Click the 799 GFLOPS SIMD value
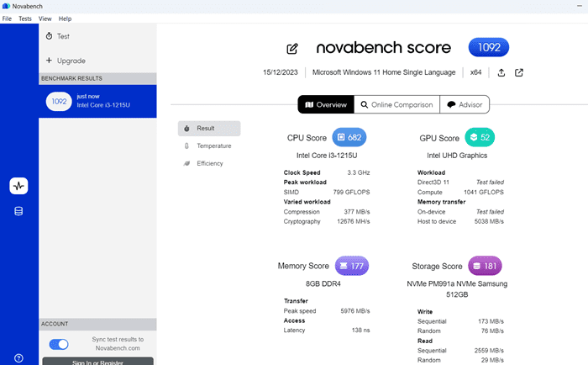Viewport: 588px width, 365px height. point(351,193)
